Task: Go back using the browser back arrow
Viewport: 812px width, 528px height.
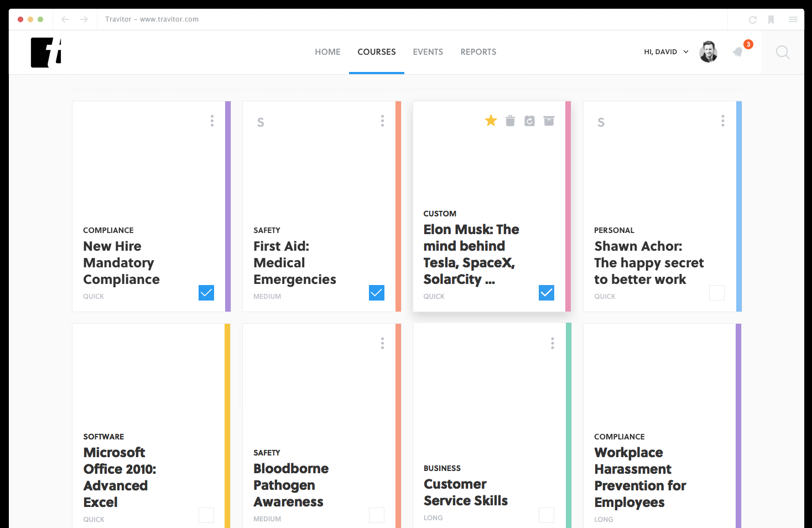Action: (x=65, y=19)
